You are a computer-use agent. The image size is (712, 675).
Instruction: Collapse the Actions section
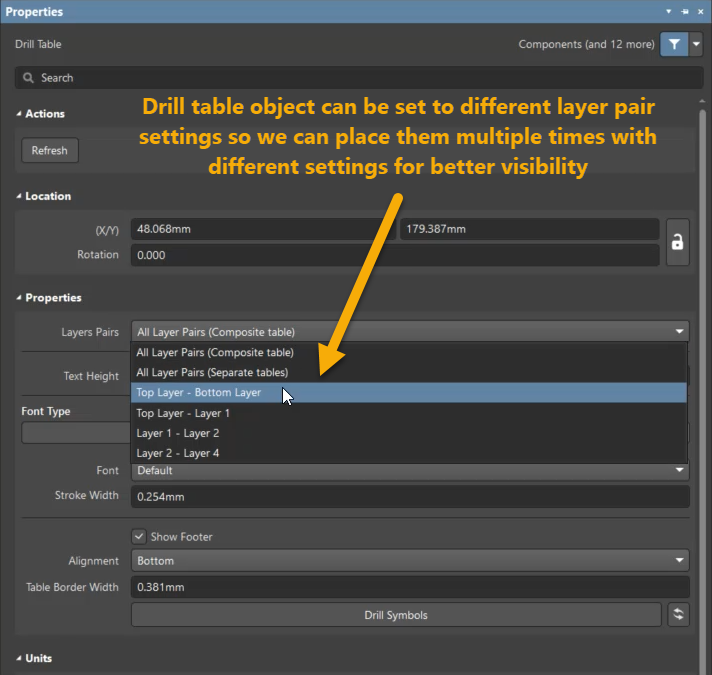click(19, 113)
